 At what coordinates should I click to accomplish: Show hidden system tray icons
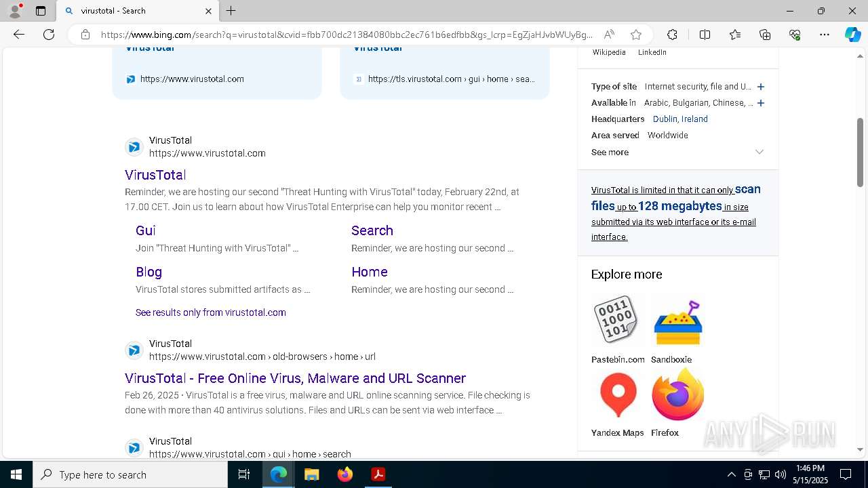[x=731, y=474]
